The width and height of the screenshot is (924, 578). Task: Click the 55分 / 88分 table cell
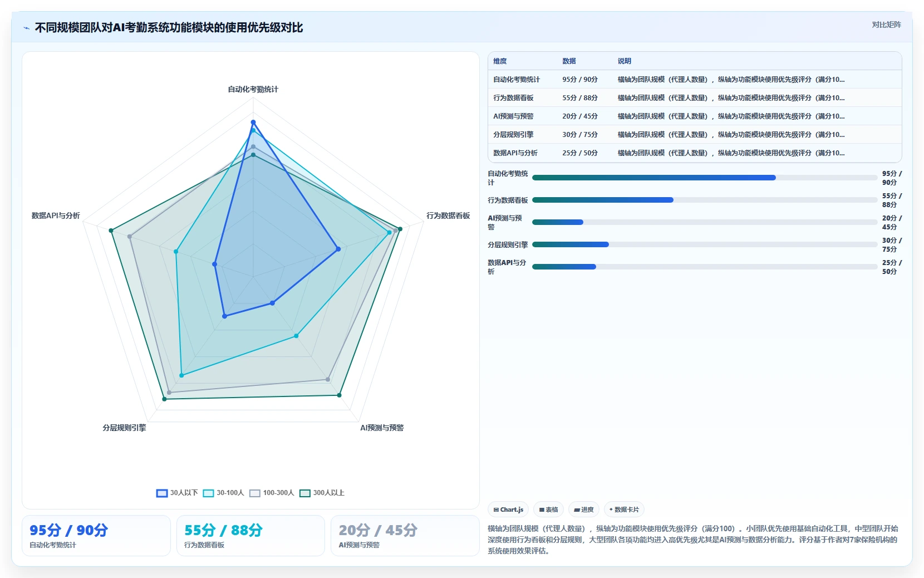[580, 98]
